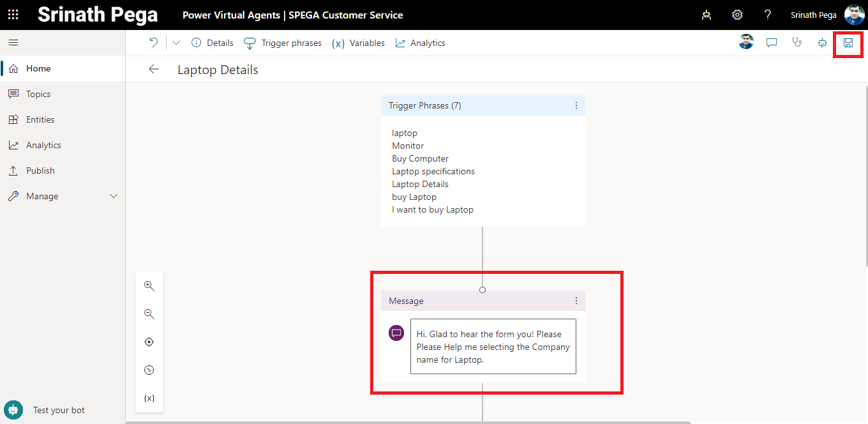This screenshot has height=424, width=868.
Task: Click the zoom out magnifier icon
Action: point(149,314)
